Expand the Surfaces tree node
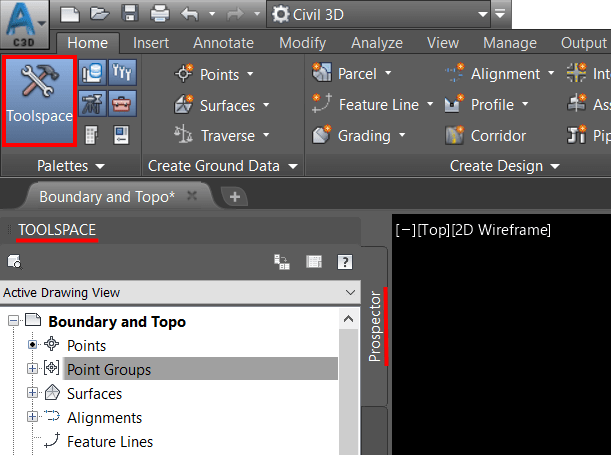 tap(32, 393)
